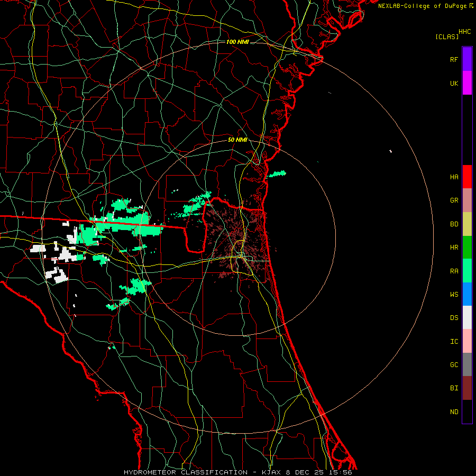
Task: Click the brown biological scatter cluster at radar center
Action: tap(237, 240)
